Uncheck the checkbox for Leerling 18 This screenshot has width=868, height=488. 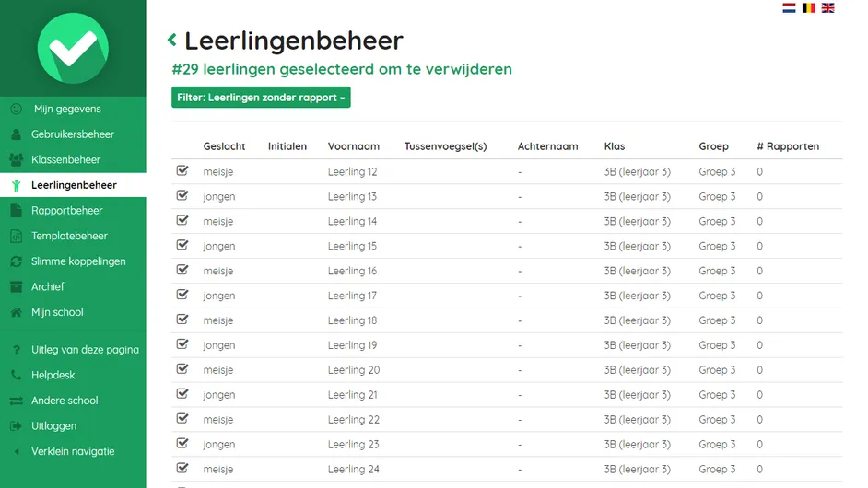click(182, 320)
